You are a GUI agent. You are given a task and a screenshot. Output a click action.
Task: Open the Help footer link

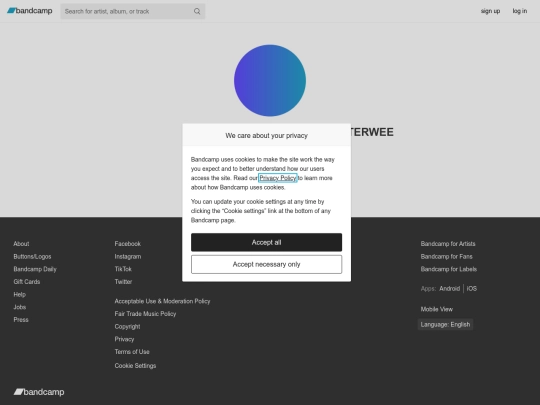20,294
